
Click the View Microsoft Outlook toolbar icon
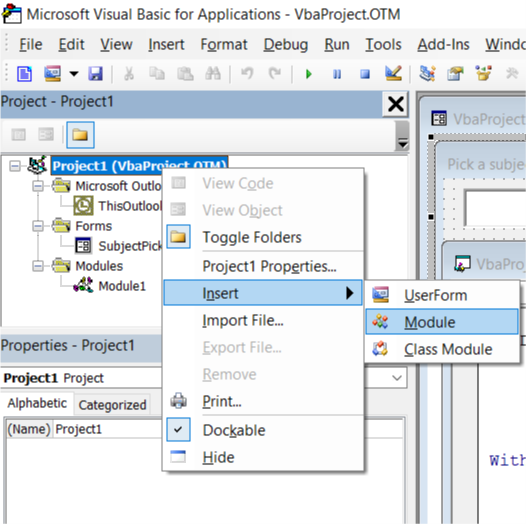[25, 74]
